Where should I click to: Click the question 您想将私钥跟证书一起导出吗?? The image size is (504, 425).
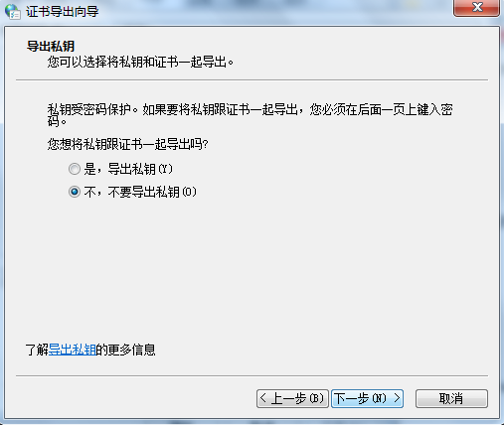[x=127, y=144]
